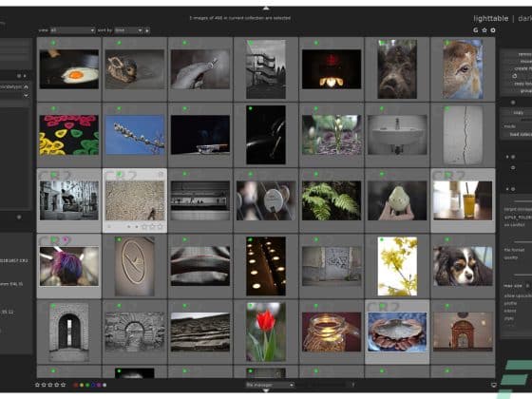Set five-star rating in bottom toolbar
Screen dimensions: 532x399
click(x=63, y=385)
